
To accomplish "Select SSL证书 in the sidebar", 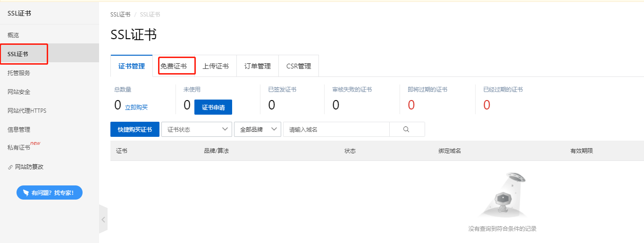I will 50,54.
